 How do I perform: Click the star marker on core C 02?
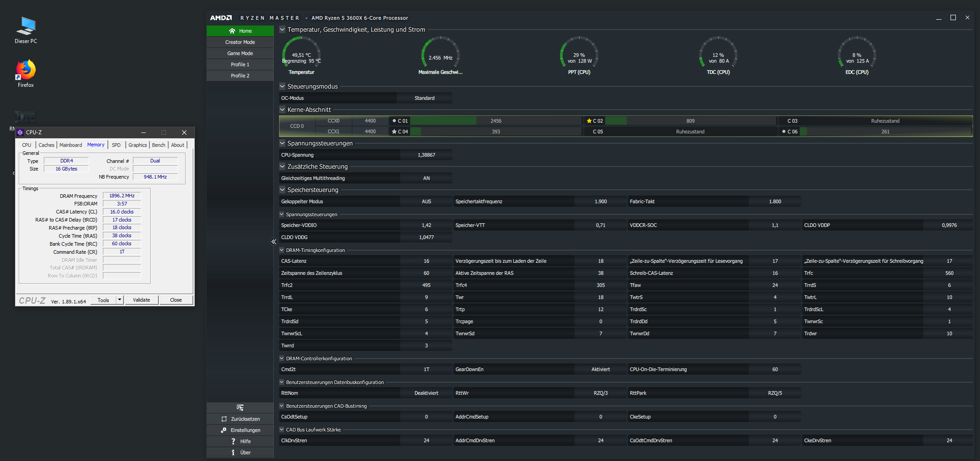tap(589, 121)
